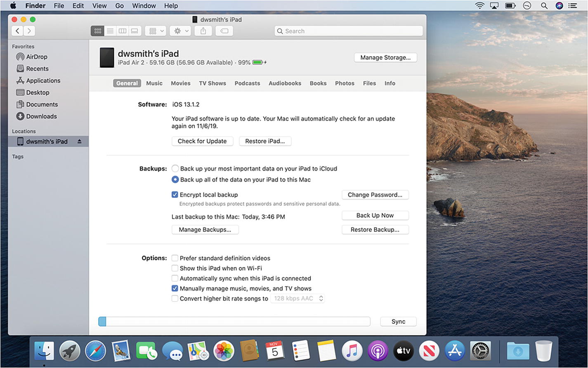Switch to the Photos tab
The height and width of the screenshot is (368, 588).
(345, 83)
